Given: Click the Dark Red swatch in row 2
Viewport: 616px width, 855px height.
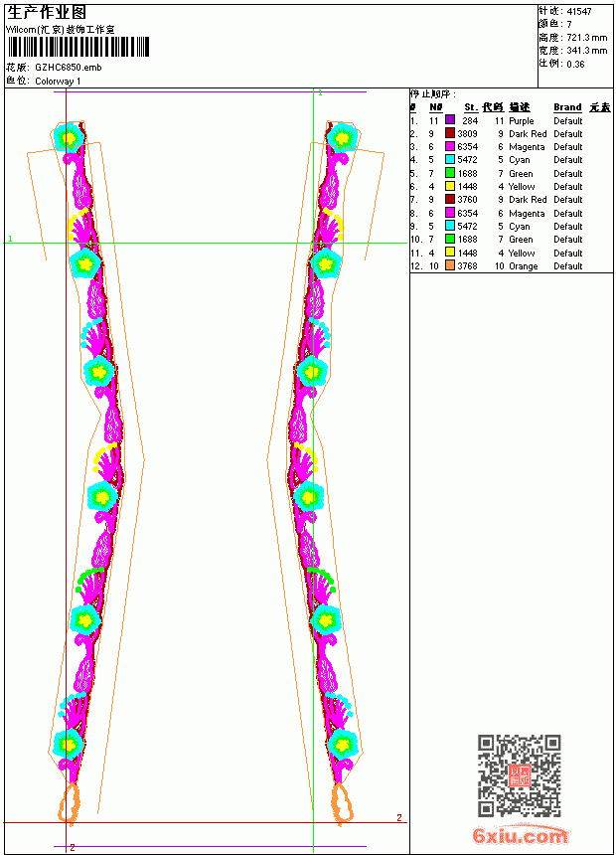Looking at the screenshot, I should click(x=450, y=133).
